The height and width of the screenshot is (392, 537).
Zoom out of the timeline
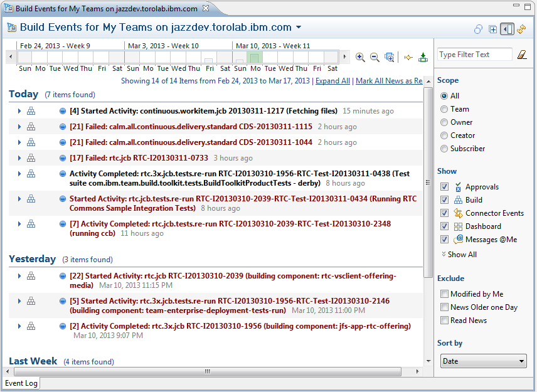click(x=375, y=57)
